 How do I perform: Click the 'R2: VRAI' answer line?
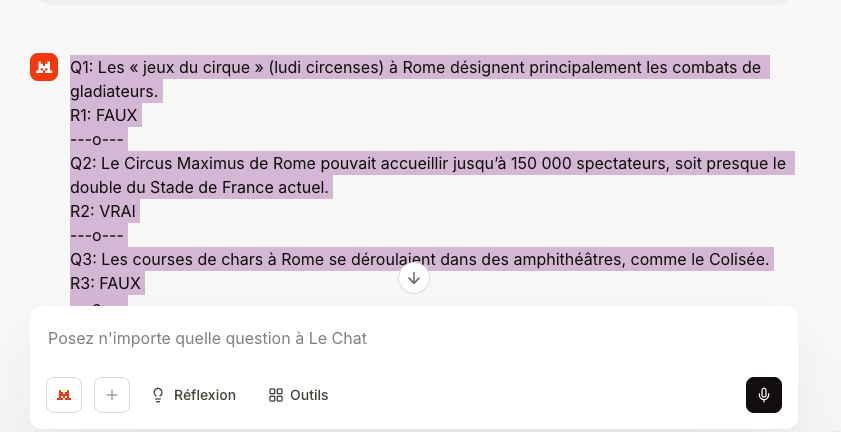pyautogui.click(x=103, y=211)
